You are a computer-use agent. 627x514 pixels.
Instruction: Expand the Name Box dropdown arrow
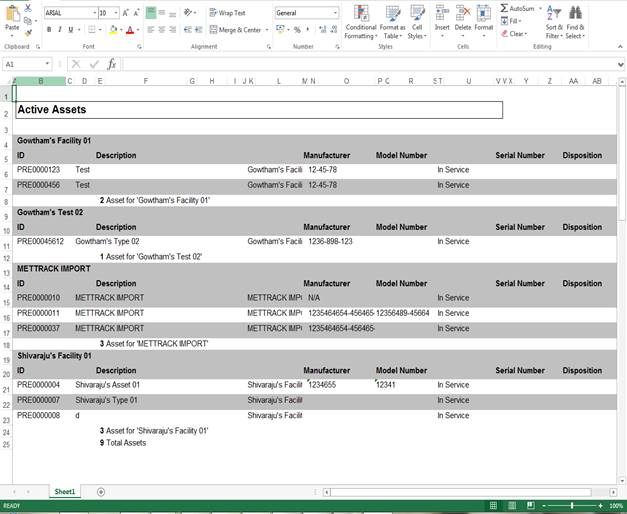[47, 64]
